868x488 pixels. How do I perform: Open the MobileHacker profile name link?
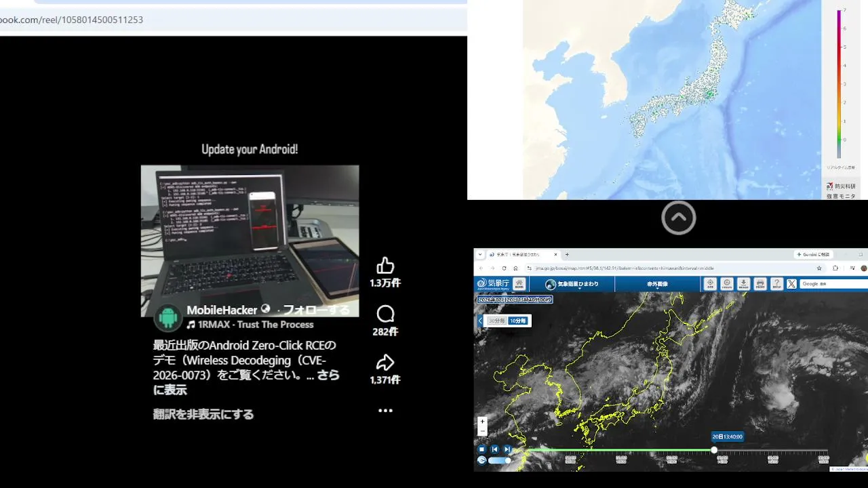(222, 310)
